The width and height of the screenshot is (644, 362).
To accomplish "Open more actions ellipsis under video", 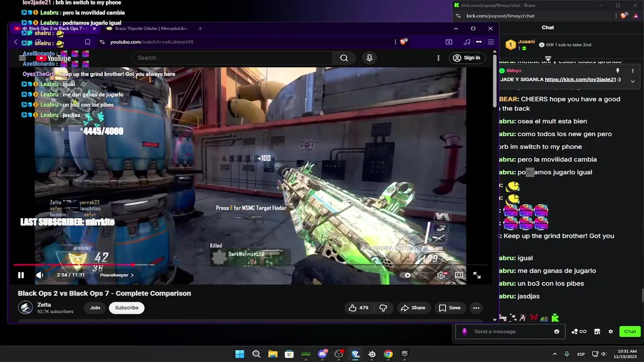I will tap(476, 308).
